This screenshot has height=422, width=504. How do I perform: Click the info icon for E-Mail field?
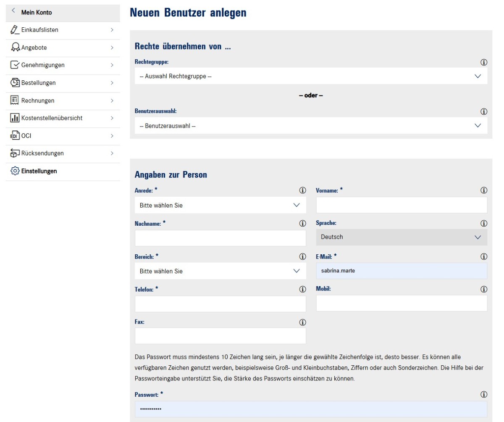click(x=483, y=256)
